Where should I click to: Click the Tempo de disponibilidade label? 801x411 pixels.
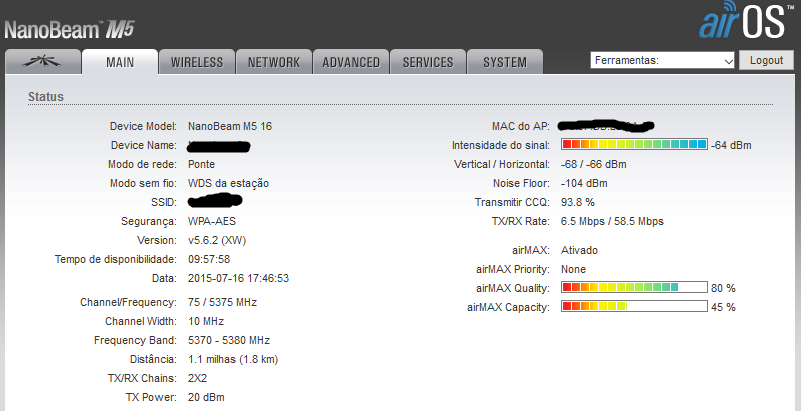116,259
